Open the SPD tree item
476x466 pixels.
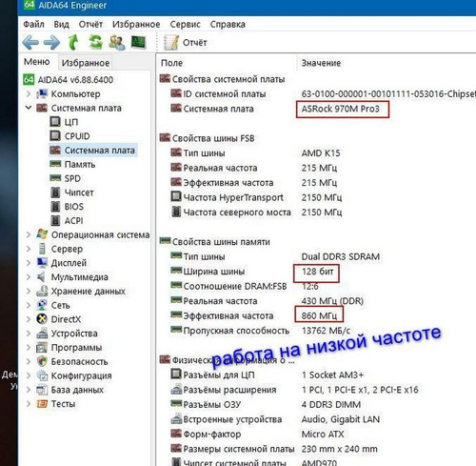point(72,178)
